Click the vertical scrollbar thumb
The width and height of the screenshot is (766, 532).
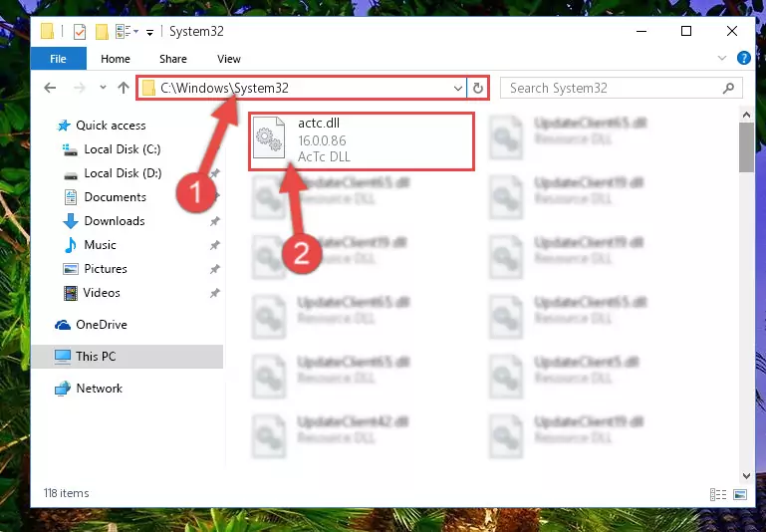tap(746, 147)
